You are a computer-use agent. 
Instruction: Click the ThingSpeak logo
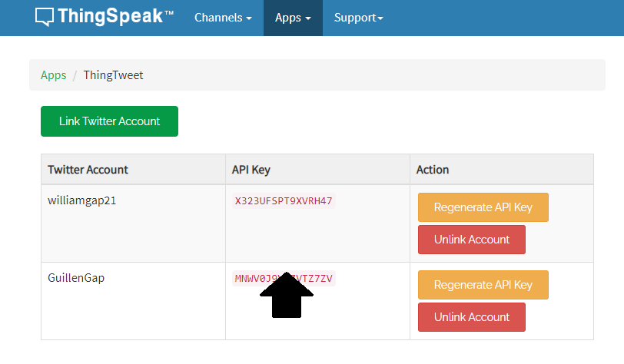[105, 17]
